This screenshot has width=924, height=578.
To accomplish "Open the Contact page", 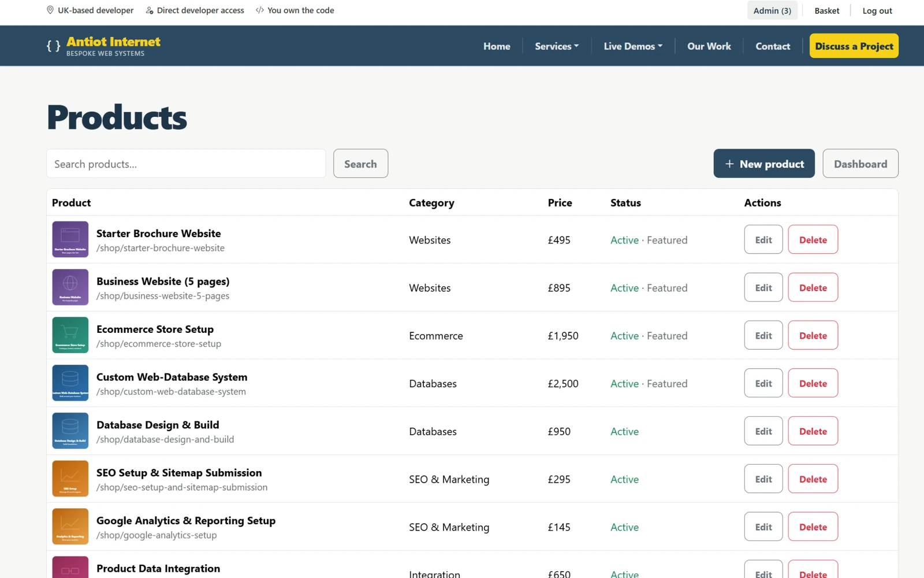I will point(773,46).
